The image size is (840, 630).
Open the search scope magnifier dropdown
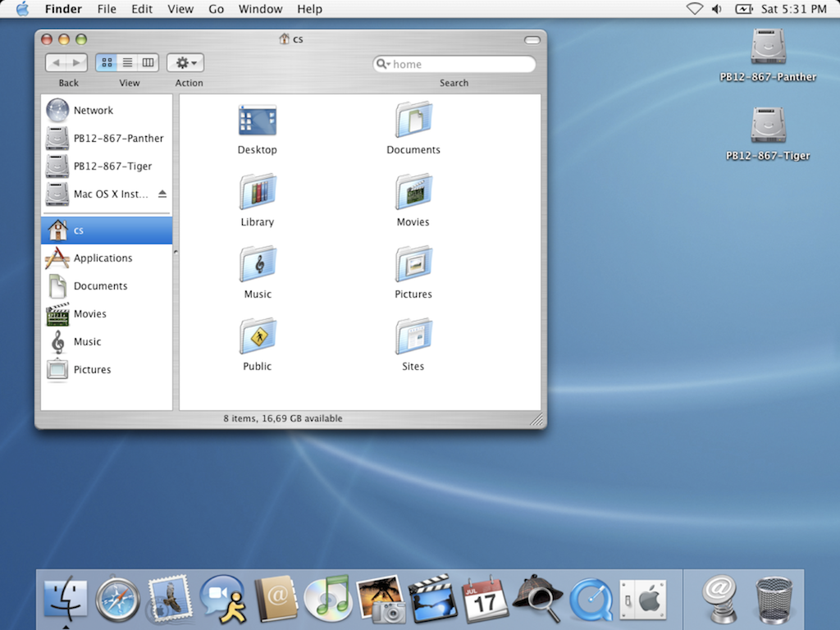[x=382, y=64]
